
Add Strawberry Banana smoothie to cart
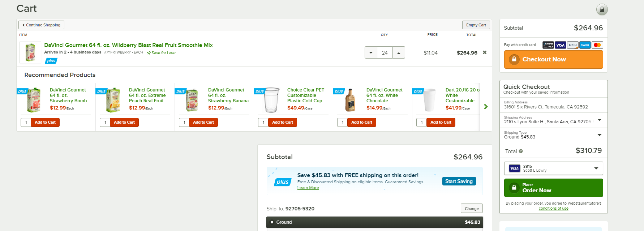pos(203,123)
